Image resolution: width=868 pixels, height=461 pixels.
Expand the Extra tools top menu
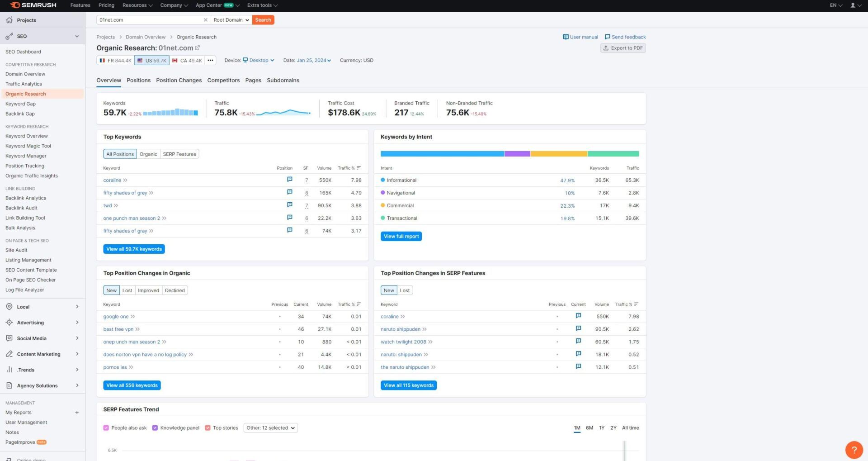point(262,5)
